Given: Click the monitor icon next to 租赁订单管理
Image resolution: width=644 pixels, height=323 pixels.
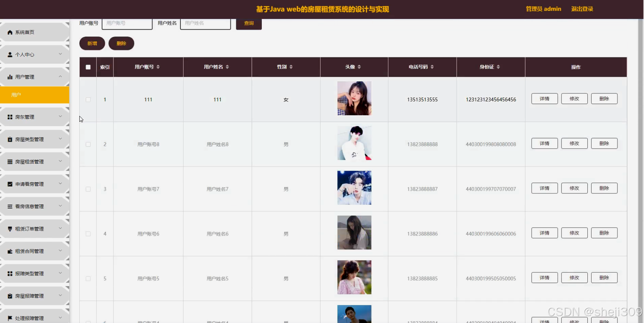Looking at the screenshot, I should pos(10,229).
